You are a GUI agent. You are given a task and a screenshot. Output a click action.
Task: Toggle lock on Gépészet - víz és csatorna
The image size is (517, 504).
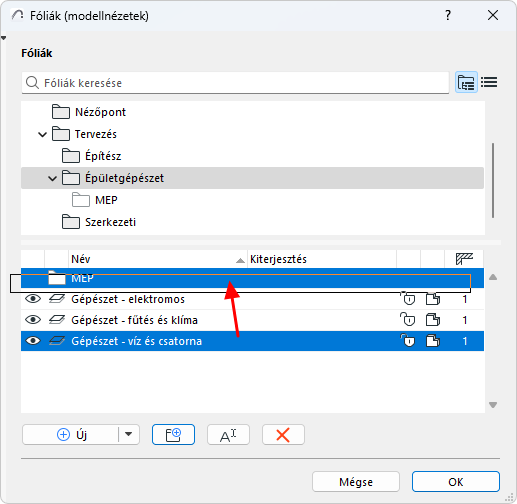pyautogui.click(x=408, y=340)
